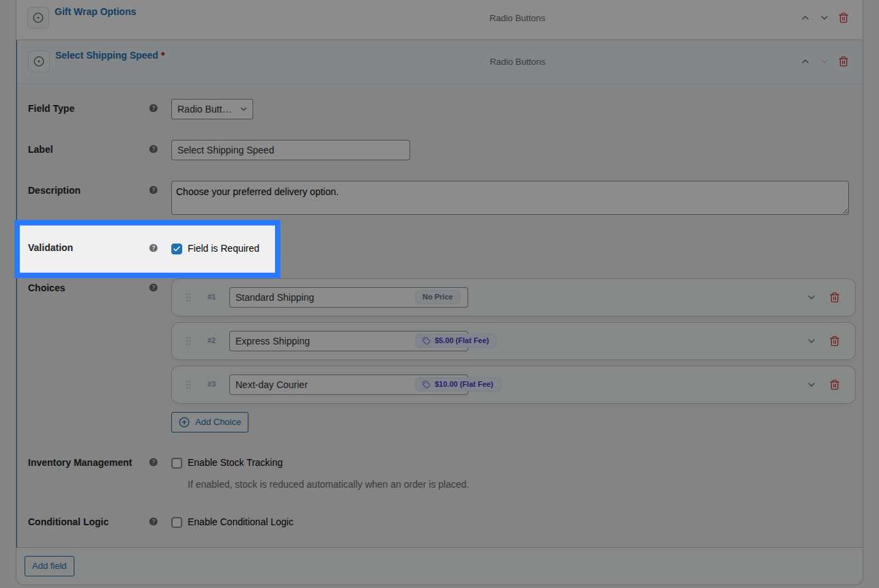
Task: Click the No Price badge on Standard Shipping
Action: 437,297
